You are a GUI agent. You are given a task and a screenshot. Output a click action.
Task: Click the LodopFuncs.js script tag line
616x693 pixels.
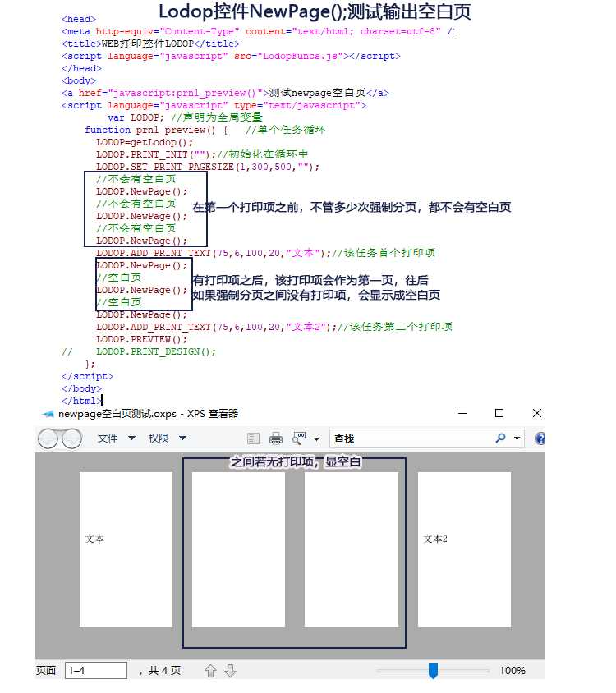pyautogui.click(x=231, y=56)
